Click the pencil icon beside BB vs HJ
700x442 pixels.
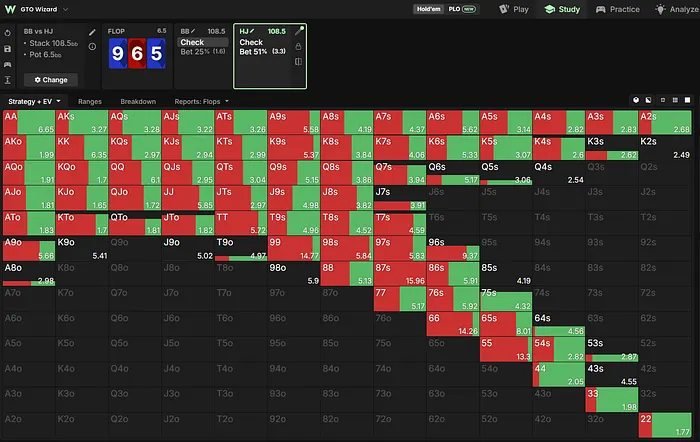tap(92, 32)
